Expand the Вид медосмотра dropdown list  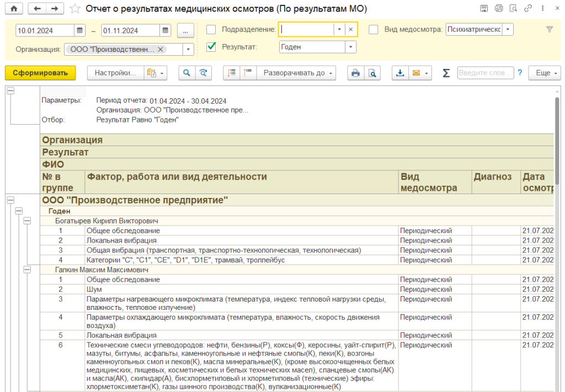coord(507,30)
